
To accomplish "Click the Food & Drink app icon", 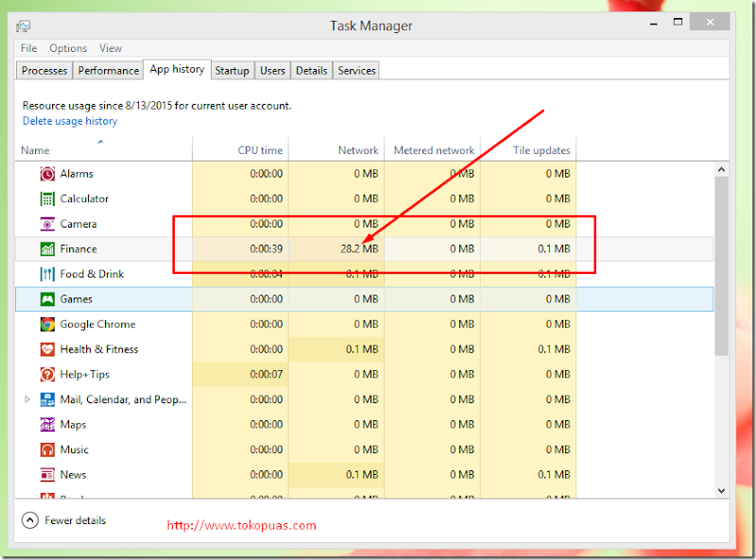I will (x=47, y=274).
